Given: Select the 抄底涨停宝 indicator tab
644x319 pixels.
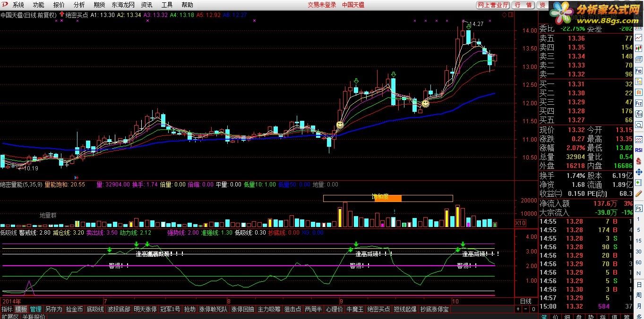Looking at the screenshot, I should (435, 309).
